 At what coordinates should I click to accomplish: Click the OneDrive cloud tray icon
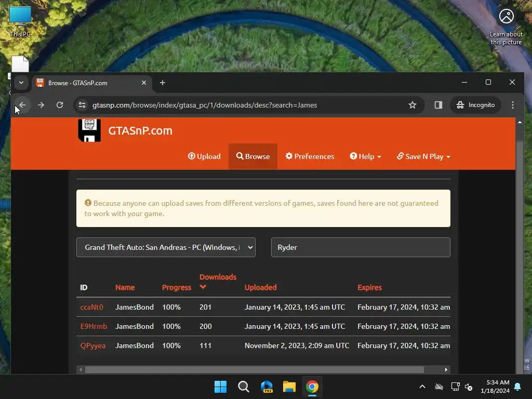[439, 387]
